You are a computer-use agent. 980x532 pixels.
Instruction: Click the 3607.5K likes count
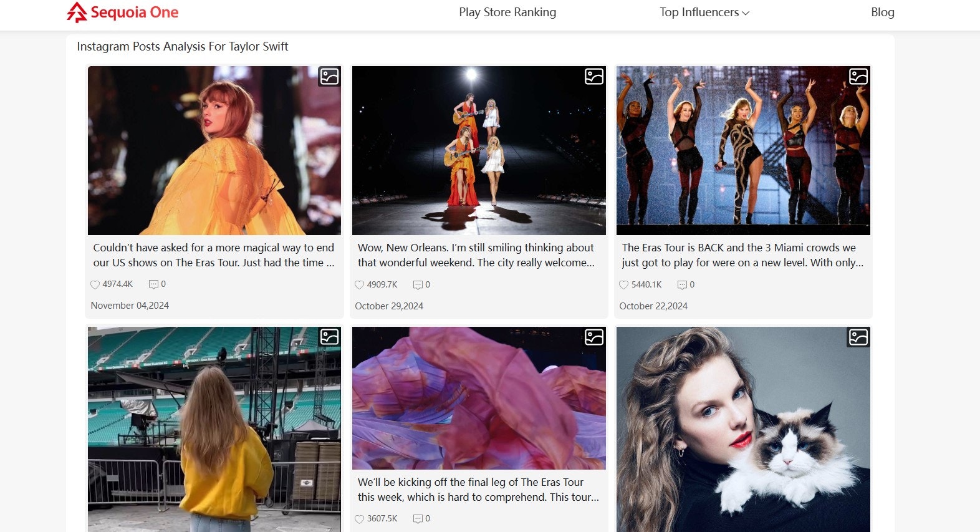pos(382,518)
